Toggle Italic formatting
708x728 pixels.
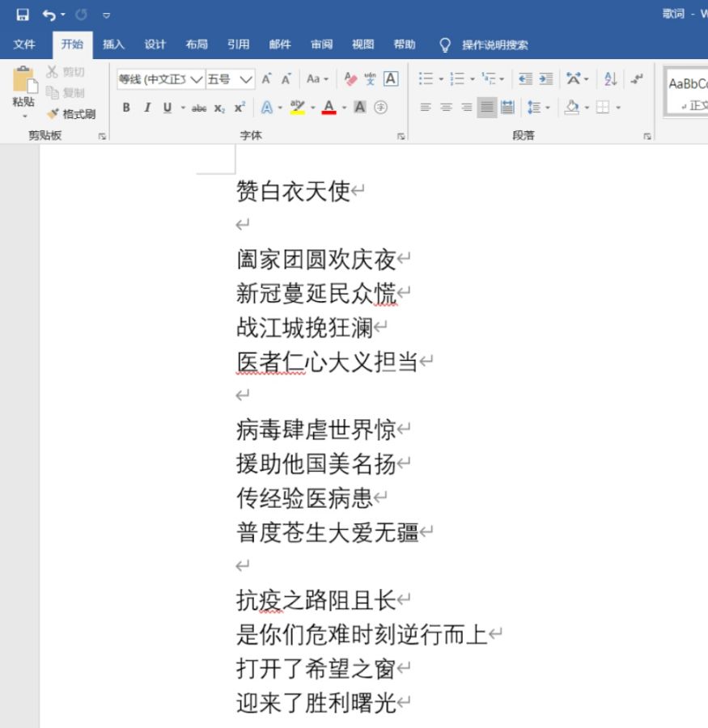146,108
